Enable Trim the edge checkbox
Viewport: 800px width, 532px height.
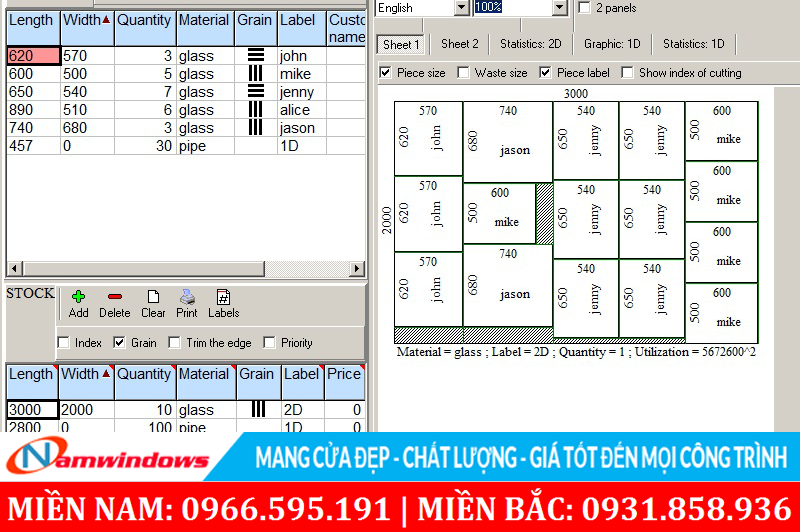(x=174, y=343)
